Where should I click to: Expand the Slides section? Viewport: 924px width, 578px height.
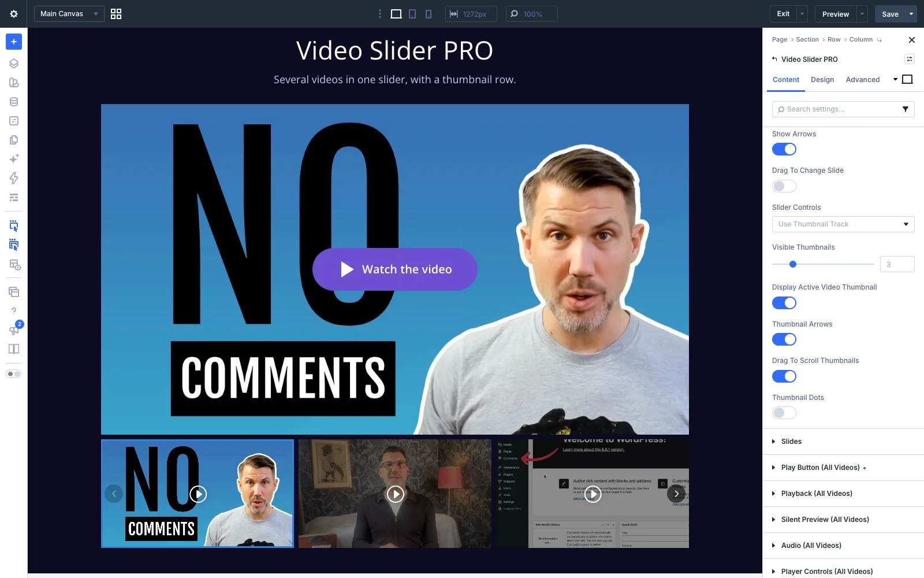(843, 442)
